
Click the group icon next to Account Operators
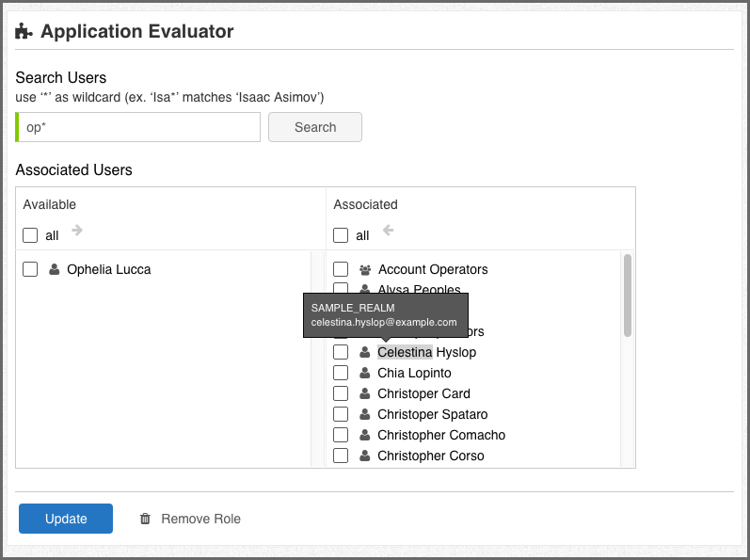pos(365,270)
